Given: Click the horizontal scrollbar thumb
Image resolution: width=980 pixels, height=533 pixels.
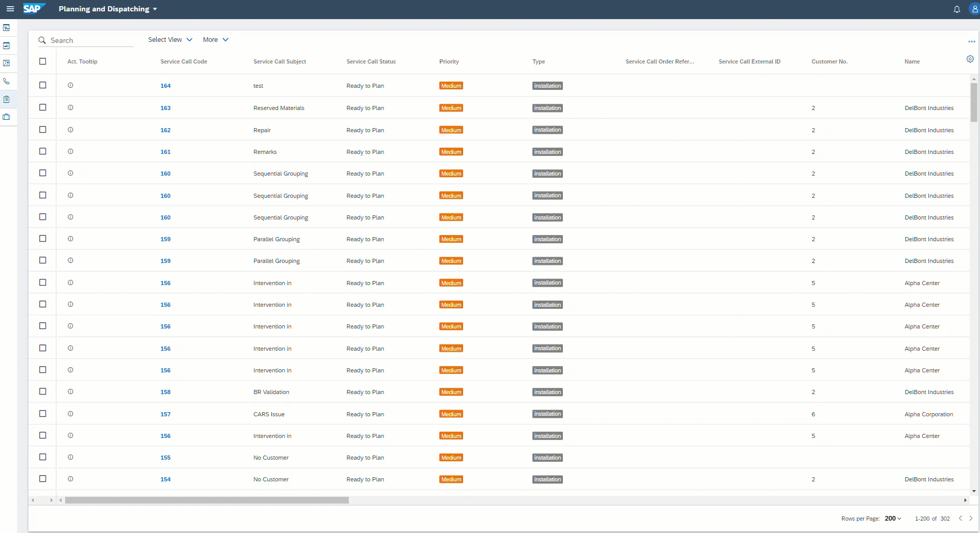Looking at the screenshot, I should coord(207,500).
